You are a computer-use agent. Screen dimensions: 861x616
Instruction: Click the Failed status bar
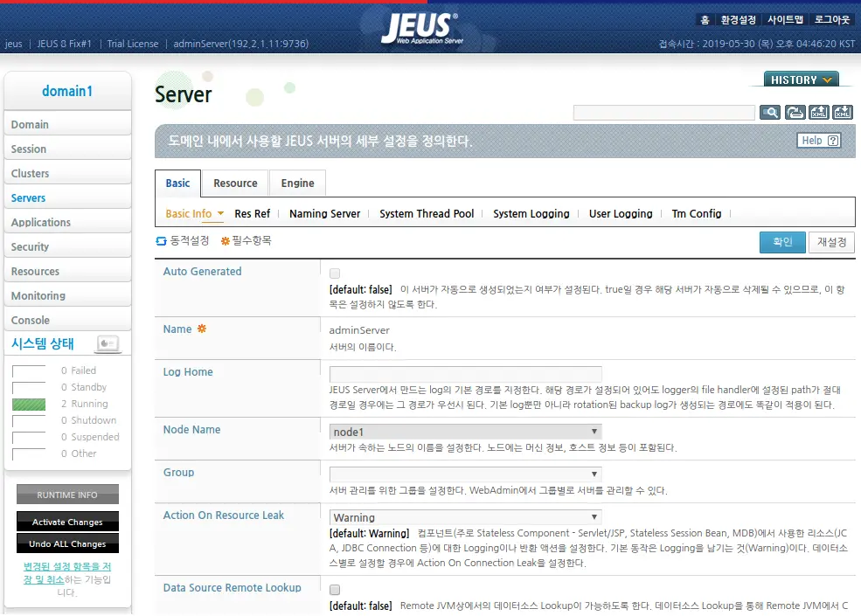[29, 371]
